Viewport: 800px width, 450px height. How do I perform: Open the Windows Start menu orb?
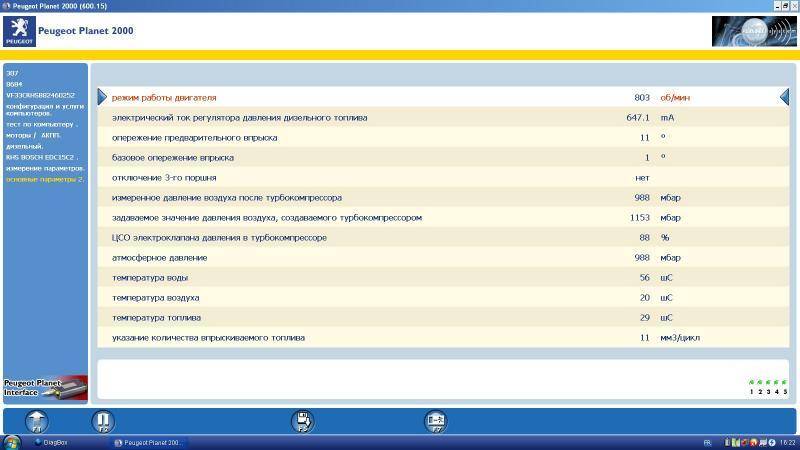12,442
